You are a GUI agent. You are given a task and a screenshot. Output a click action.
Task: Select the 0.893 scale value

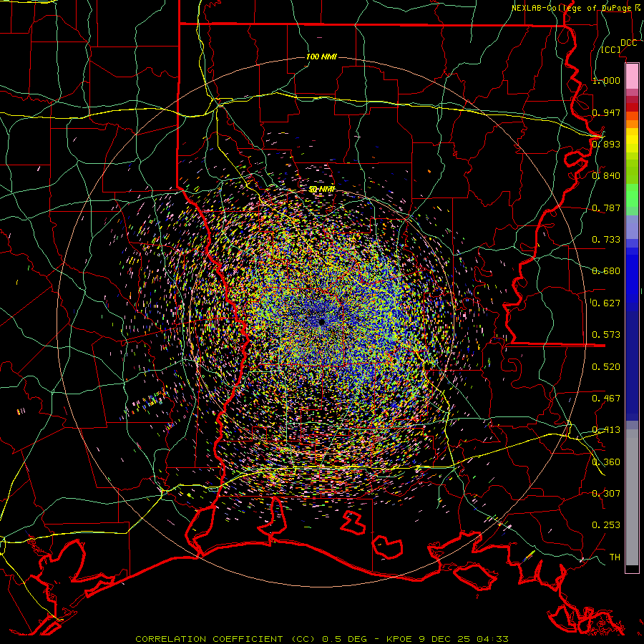click(x=606, y=144)
